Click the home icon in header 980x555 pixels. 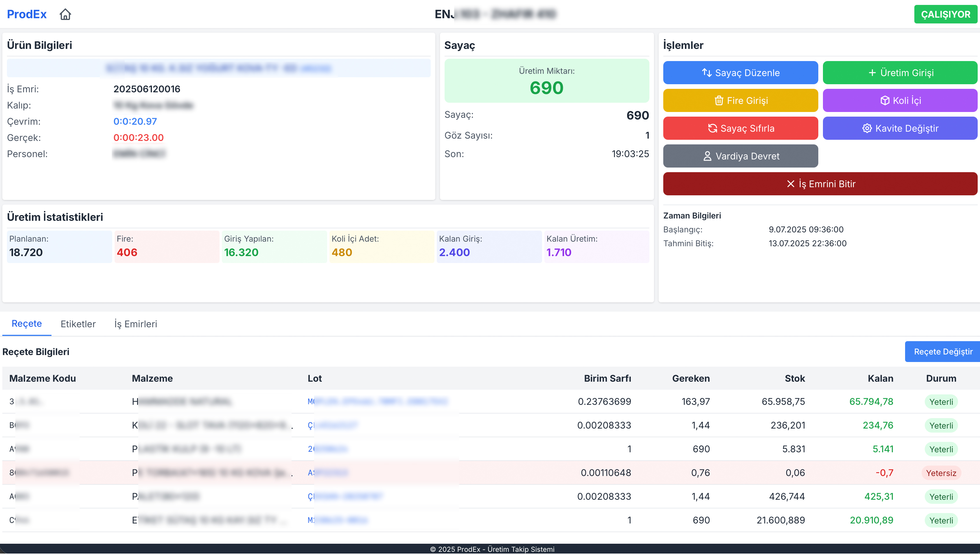tap(65, 14)
